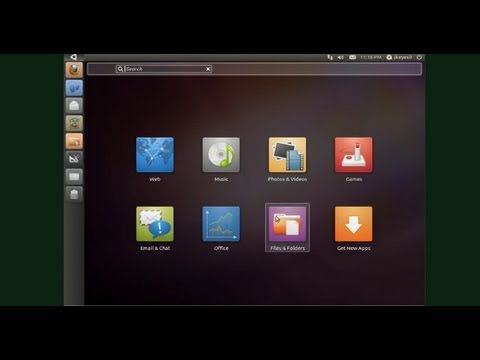
Task: Open the power session menu icon
Action: click(x=419, y=57)
